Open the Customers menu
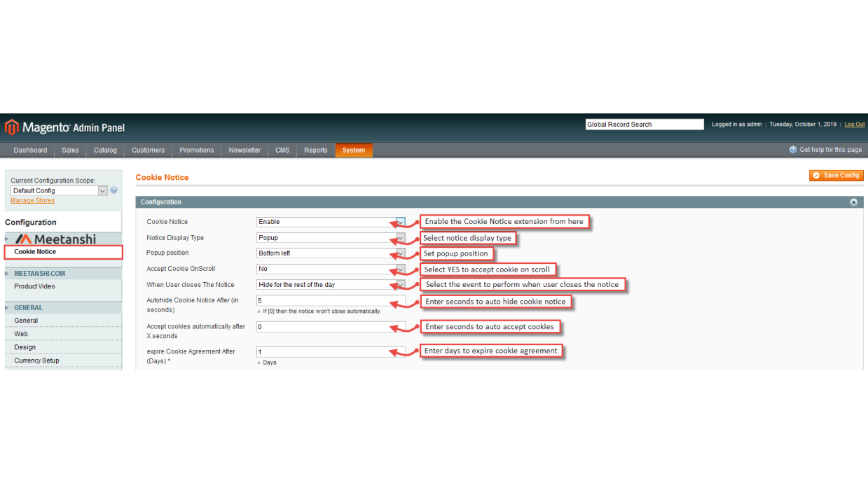868x483 pixels. coord(148,150)
